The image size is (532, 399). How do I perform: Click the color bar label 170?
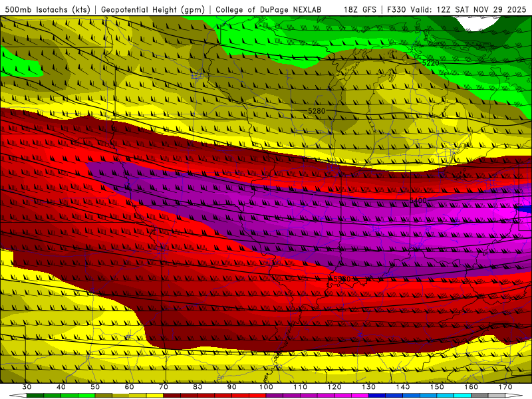pos(505,387)
